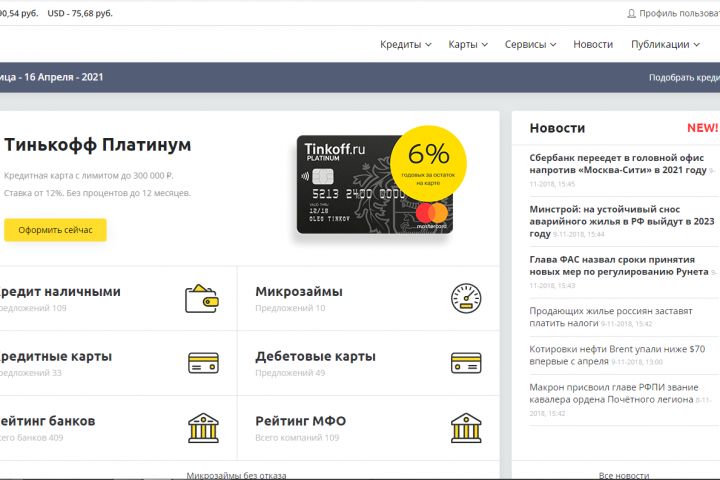
Task: Open the Публикации dropdown menu
Action: 665,45
